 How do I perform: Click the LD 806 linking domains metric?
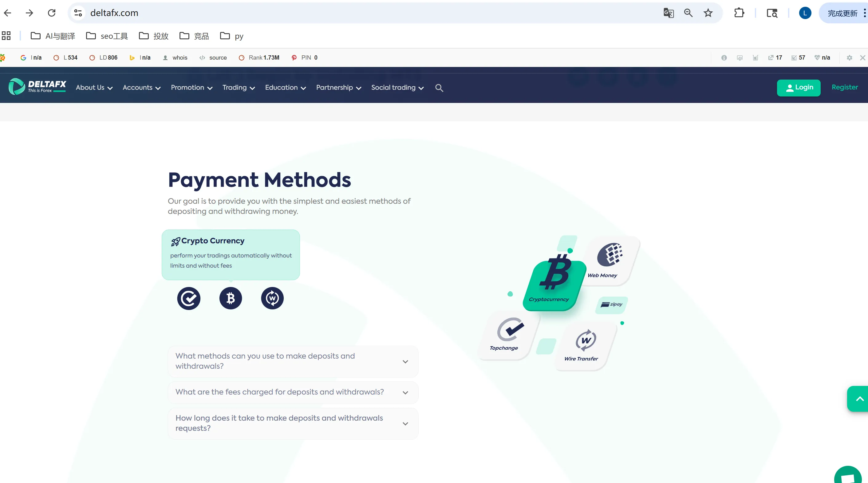[x=103, y=57]
